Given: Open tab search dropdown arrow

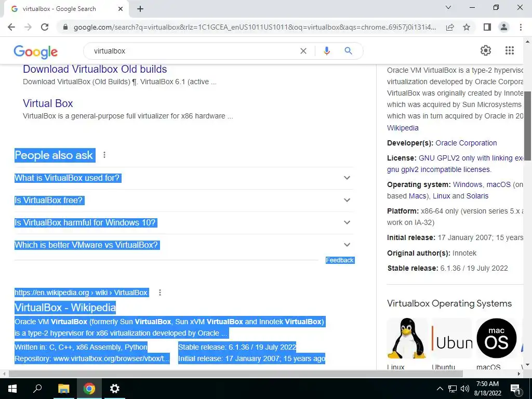Looking at the screenshot, I should point(448,7).
